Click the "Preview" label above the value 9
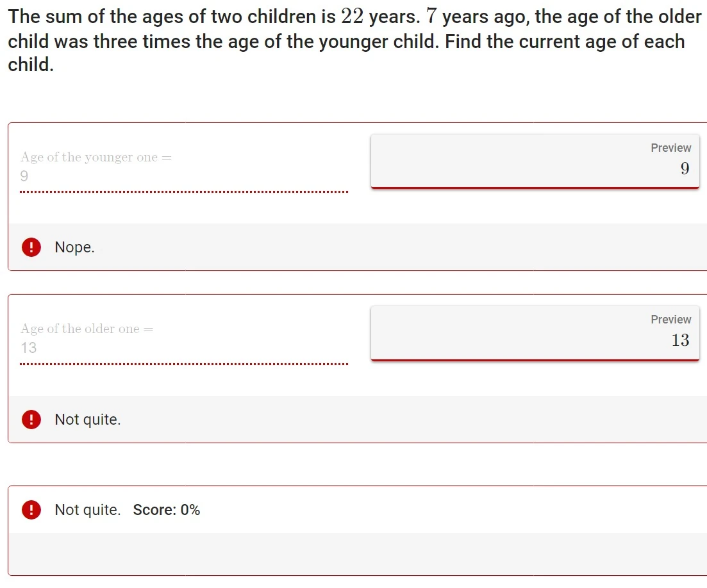 tap(670, 147)
